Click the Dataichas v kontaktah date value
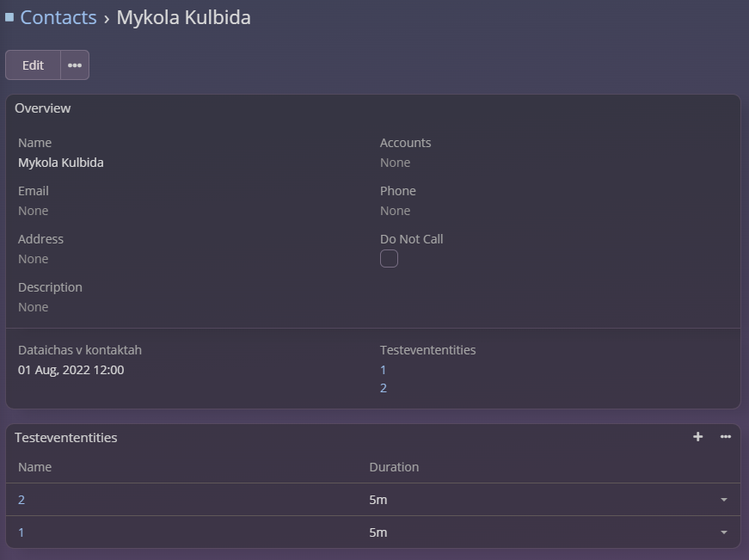Image resolution: width=749 pixels, height=560 pixels. pos(71,370)
